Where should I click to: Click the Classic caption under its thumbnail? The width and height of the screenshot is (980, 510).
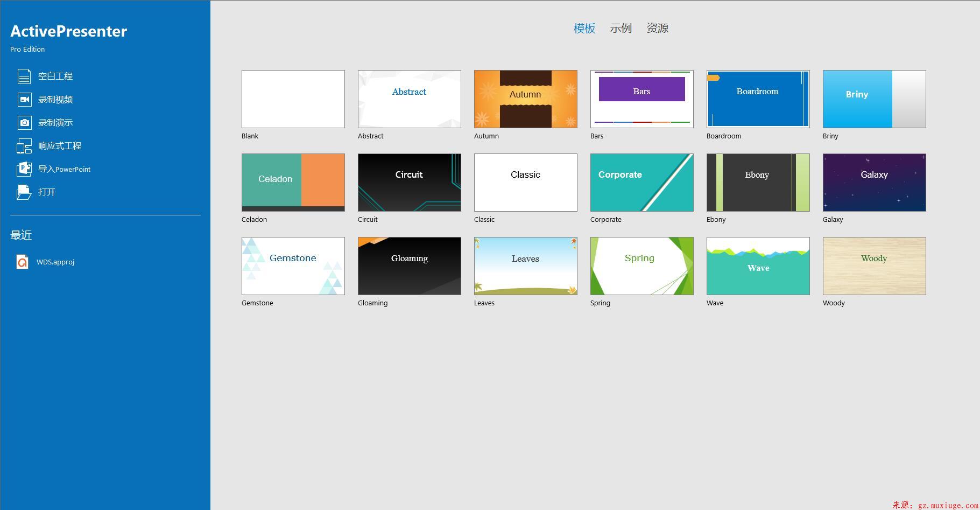[484, 220]
